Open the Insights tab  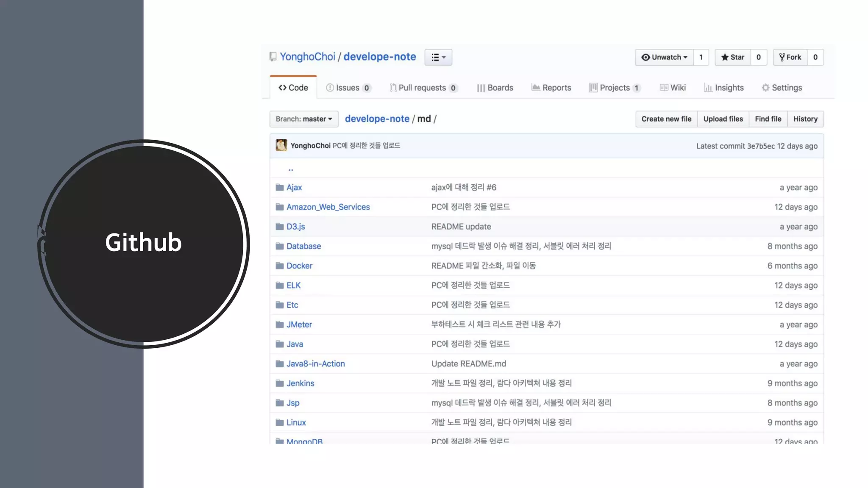point(724,88)
